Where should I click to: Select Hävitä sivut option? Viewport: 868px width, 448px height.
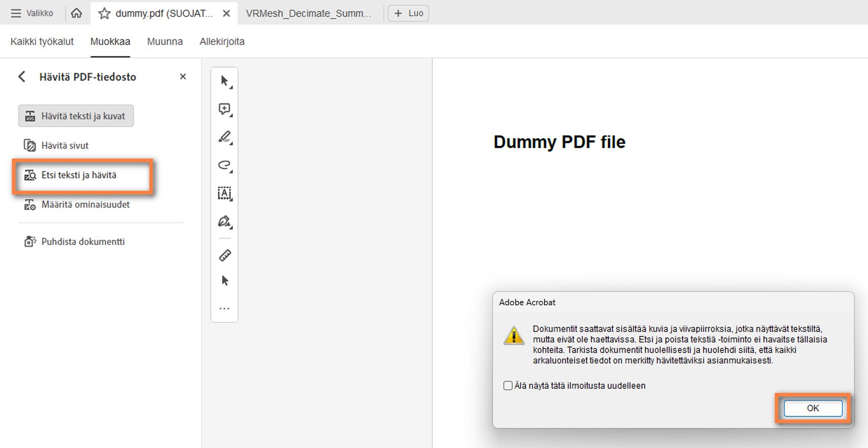pos(56,145)
